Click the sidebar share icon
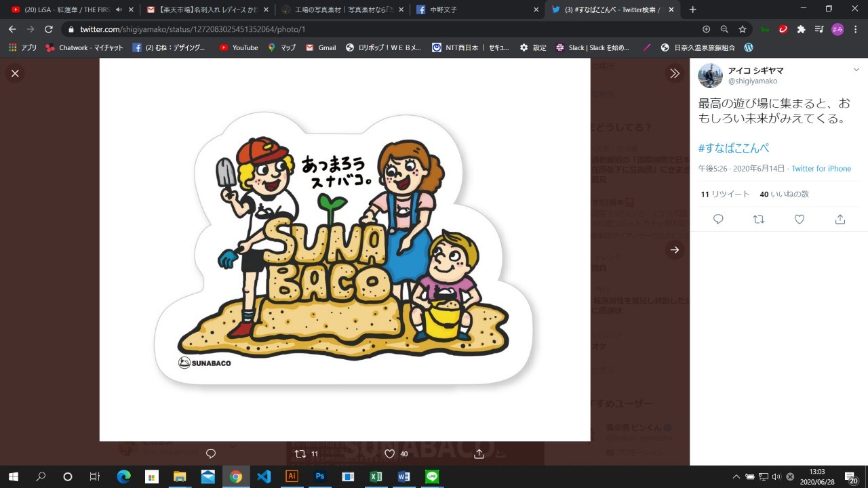Viewport: 868px width, 488px height. coord(840,219)
